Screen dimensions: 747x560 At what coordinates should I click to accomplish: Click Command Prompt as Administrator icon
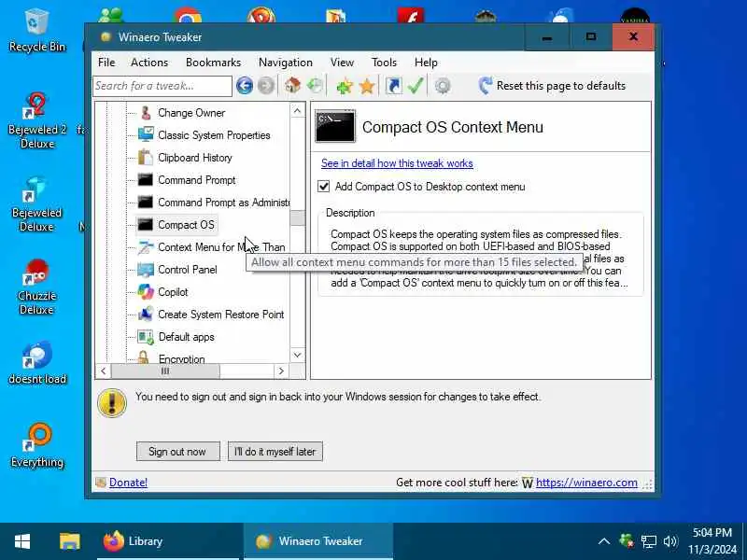click(146, 202)
